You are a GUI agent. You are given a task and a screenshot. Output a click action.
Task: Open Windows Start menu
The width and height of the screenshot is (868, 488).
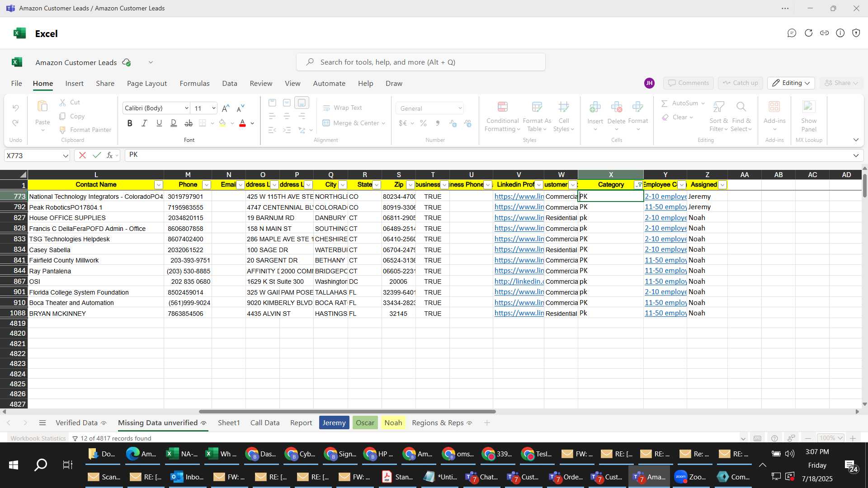13,465
